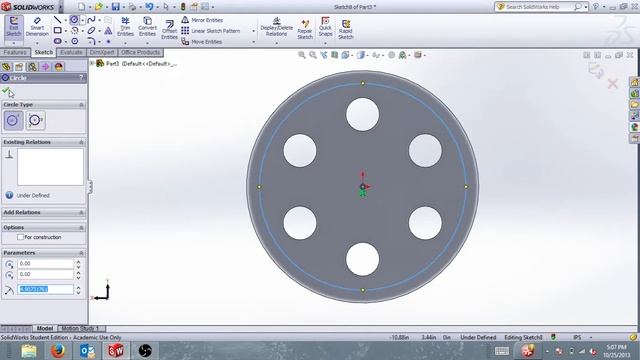Select the Perimeter Circle type
640x360 pixels.
tap(36, 120)
